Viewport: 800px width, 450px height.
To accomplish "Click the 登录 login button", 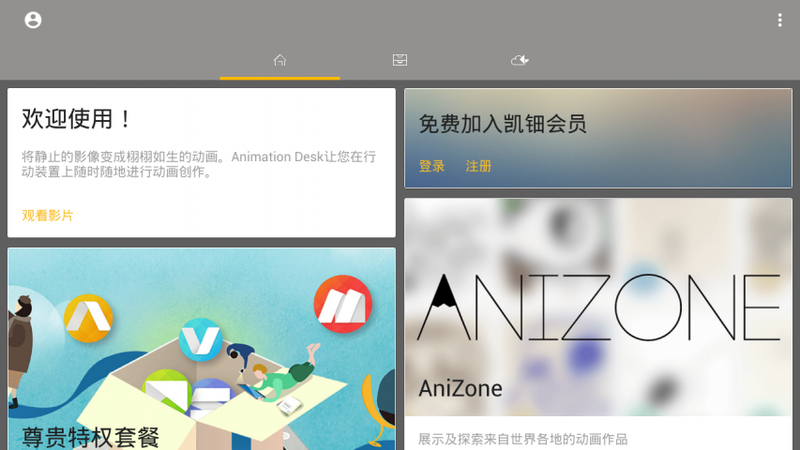I will (x=432, y=166).
